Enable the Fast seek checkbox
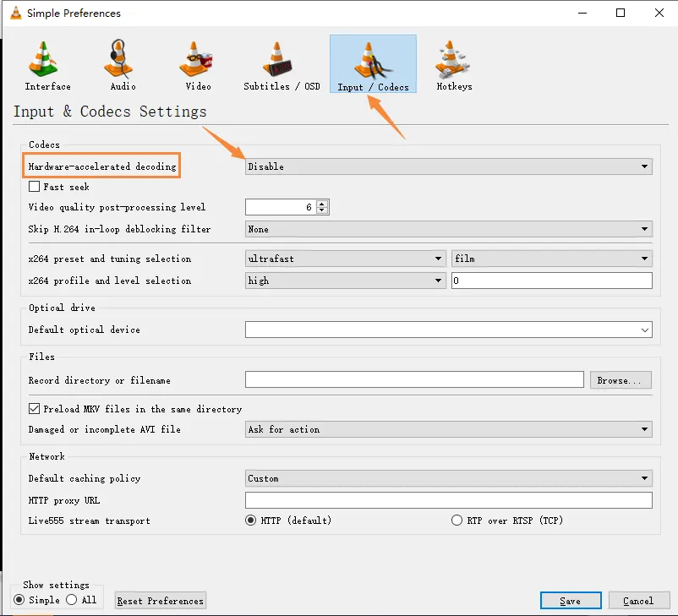The image size is (678, 616). 35,187
